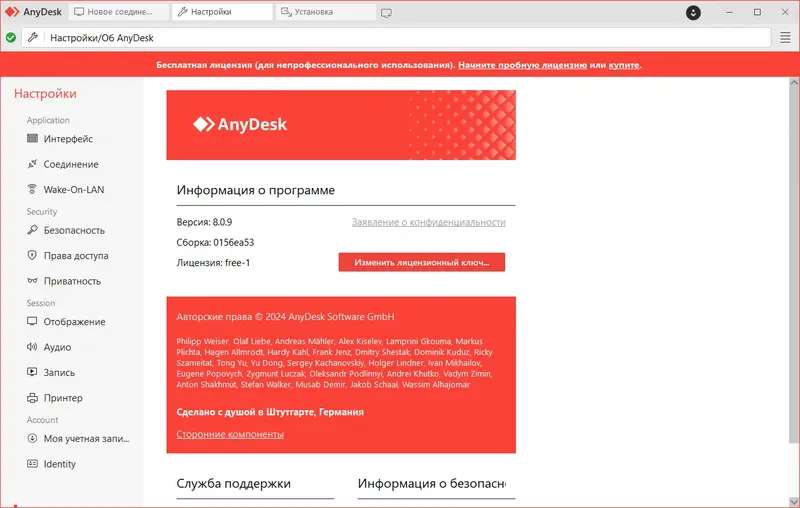
Task: Click the Служба поддержки heading
Action: click(233, 484)
